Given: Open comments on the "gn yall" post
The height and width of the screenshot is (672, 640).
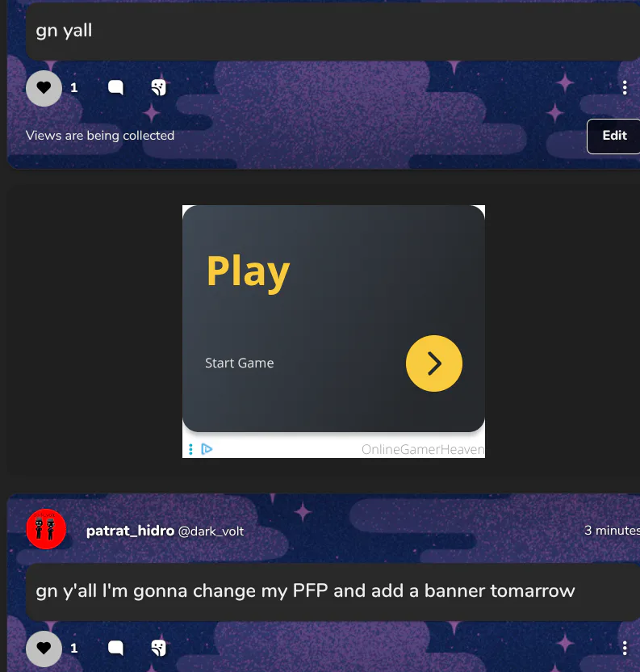Looking at the screenshot, I should point(115,87).
